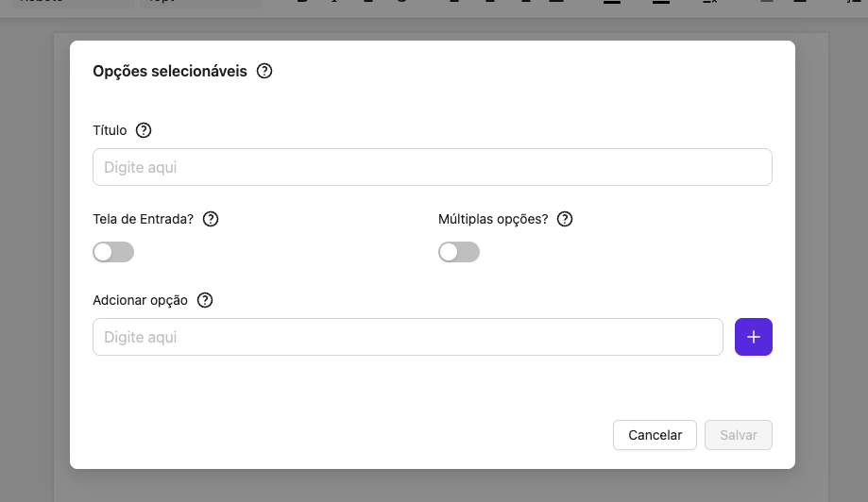
Task: Enable the "Tela de Entrada?" switch
Action: (x=113, y=252)
